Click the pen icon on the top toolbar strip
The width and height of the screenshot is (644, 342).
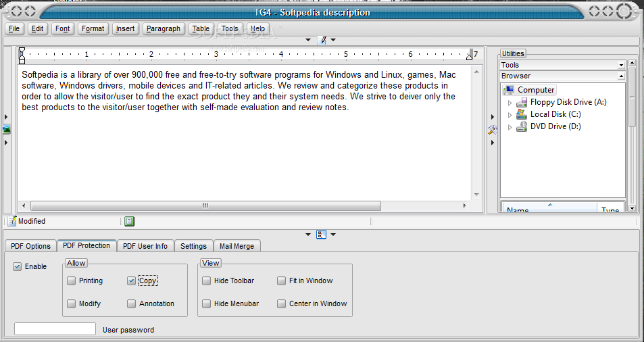[322, 41]
